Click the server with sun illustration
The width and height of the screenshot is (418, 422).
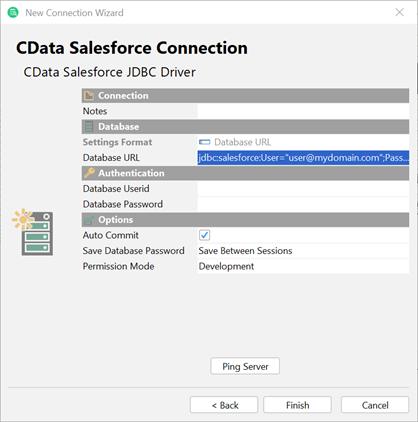click(33, 232)
